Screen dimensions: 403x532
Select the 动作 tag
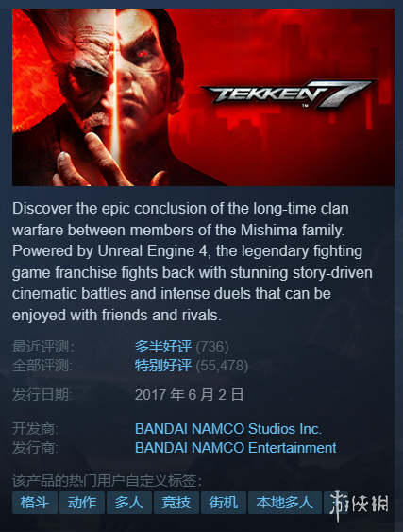82,503
